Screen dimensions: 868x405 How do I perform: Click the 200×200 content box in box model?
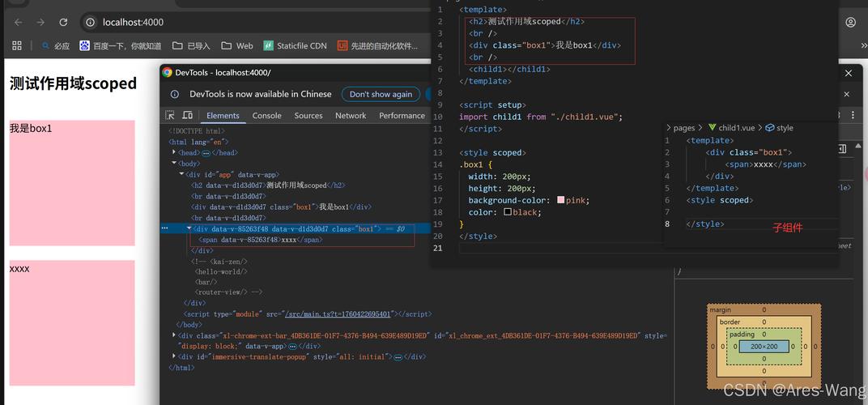[764, 346]
